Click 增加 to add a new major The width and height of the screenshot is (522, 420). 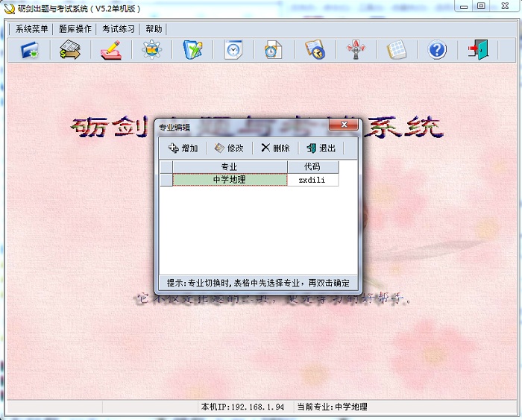tap(183, 148)
